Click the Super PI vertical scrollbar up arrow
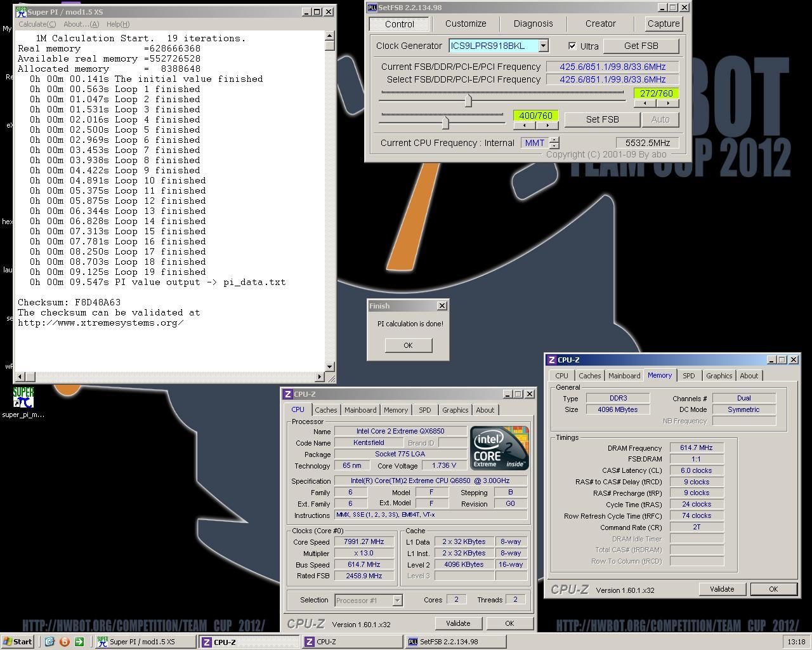The image size is (812, 650). [329, 36]
